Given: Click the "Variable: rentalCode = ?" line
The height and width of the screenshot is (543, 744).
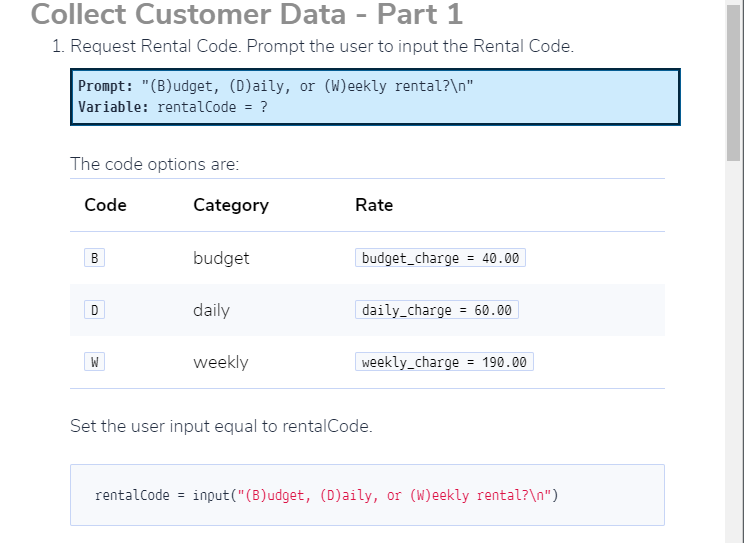Looking at the screenshot, I should click(x=173, y=107).
